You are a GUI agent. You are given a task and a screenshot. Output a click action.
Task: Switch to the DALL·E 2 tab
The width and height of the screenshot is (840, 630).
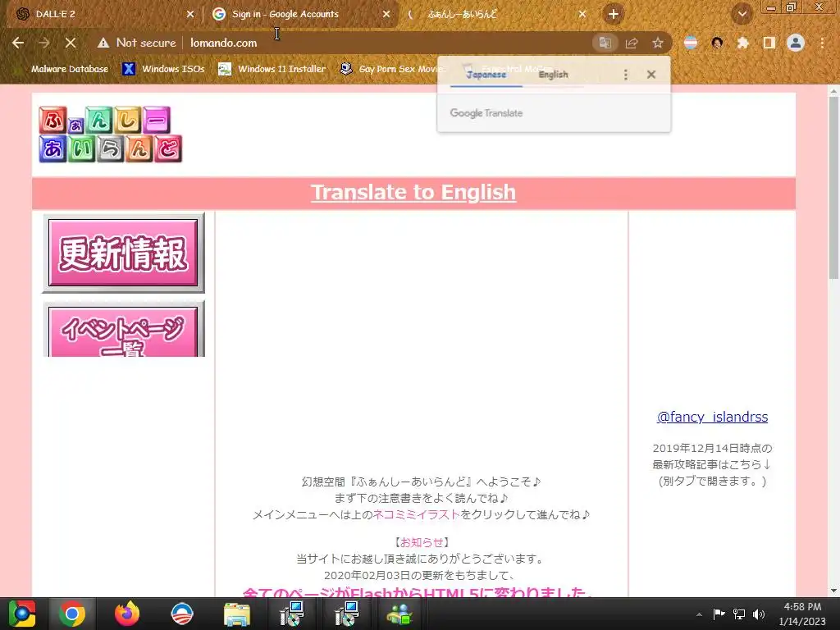tap(102, 14)
